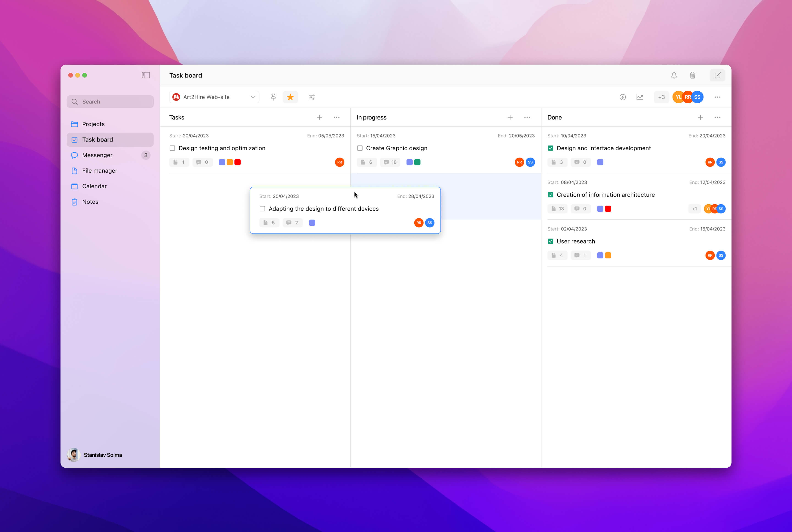Click the red label swatch on Design testing
Screen dimensions: 792x532
(x=238, y=162)
